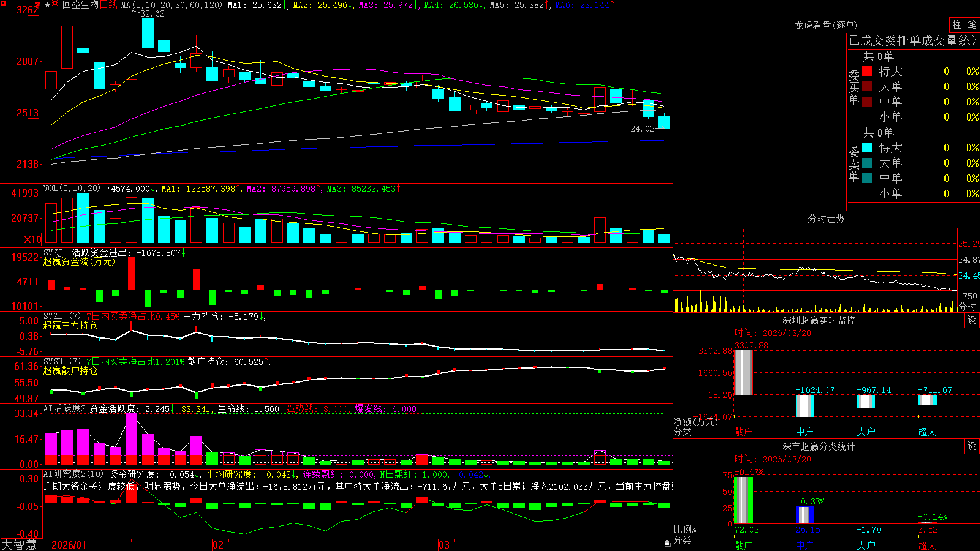Screen dimensions: 980x551
Task: Click the gear-like icon before stock name 回盛生物
Action: [55, 4]
